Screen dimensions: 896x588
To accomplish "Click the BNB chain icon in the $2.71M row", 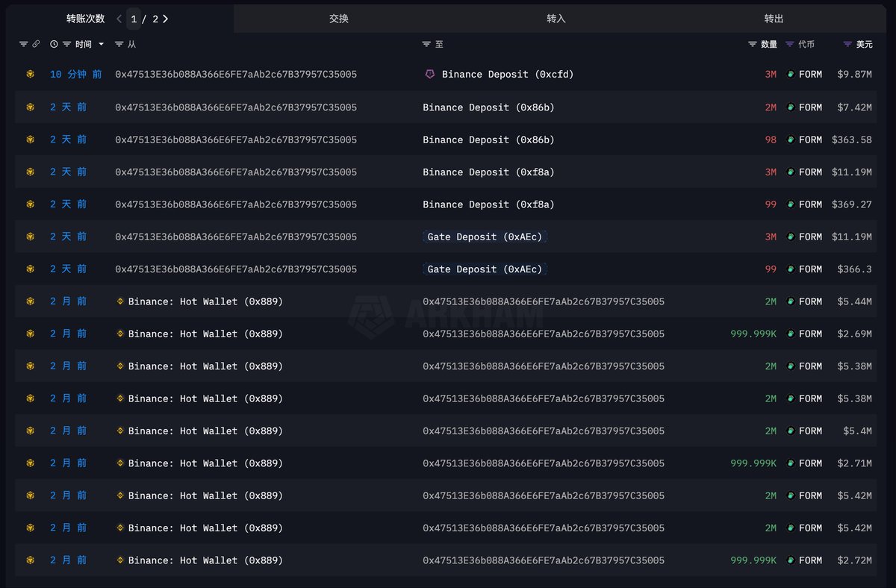I will [31, 463].
